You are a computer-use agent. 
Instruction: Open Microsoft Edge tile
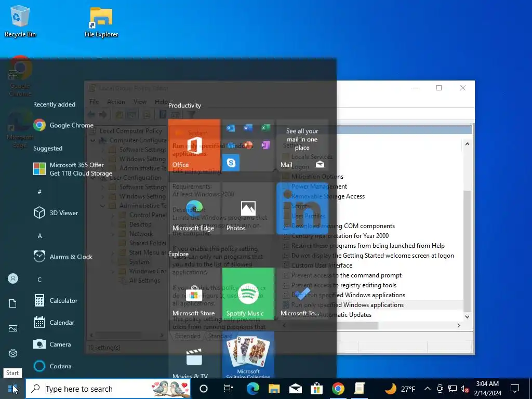pyautogui.click(x=194, y=208)
